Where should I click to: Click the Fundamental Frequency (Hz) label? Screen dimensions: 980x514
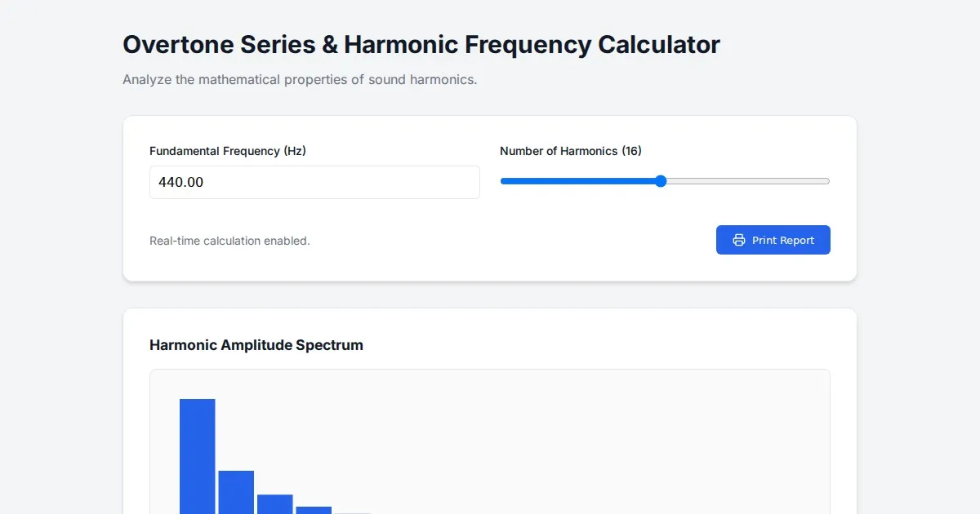[228, 151]
